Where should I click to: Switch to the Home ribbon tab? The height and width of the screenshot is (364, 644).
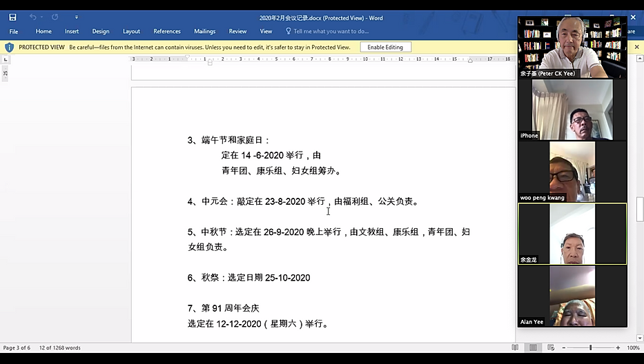(43, 31)
